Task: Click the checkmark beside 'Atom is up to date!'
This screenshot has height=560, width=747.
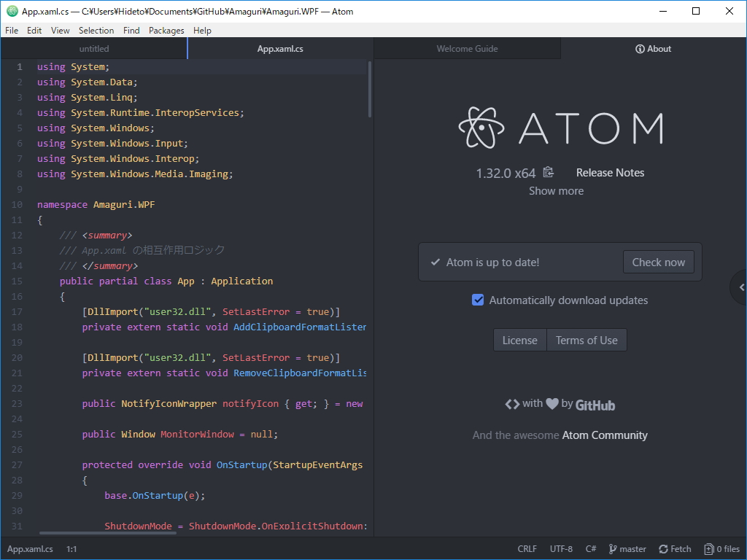Action: tap(436, 262)
